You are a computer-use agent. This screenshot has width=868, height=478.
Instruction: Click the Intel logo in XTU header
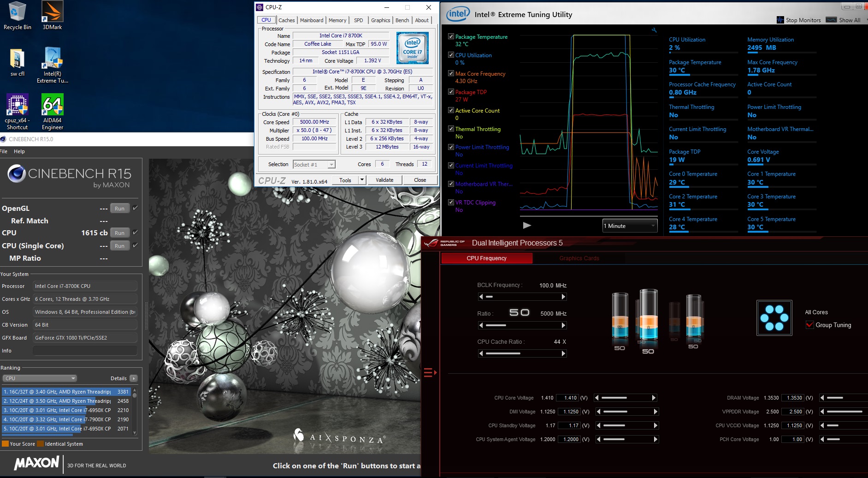(458, 14)
